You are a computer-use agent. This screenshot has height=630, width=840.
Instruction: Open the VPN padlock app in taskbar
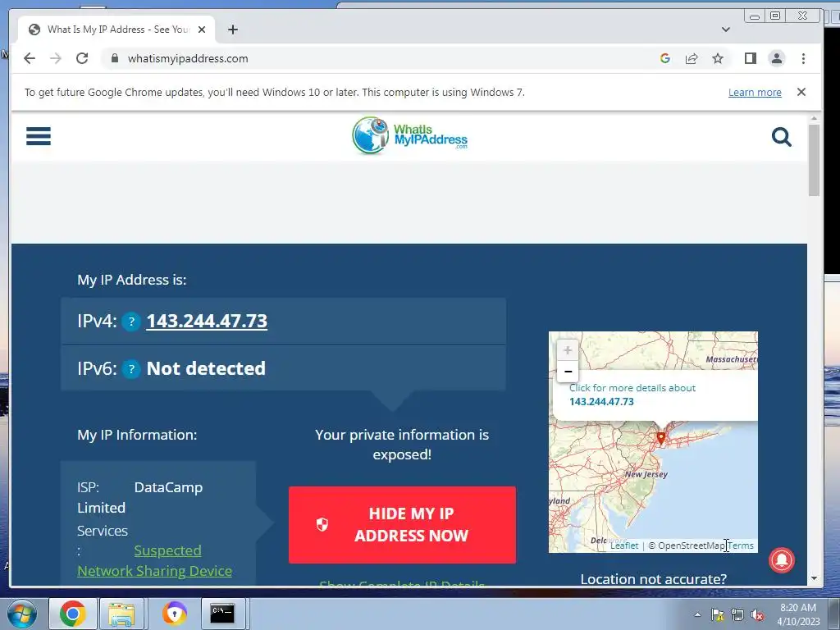[174, 614]
